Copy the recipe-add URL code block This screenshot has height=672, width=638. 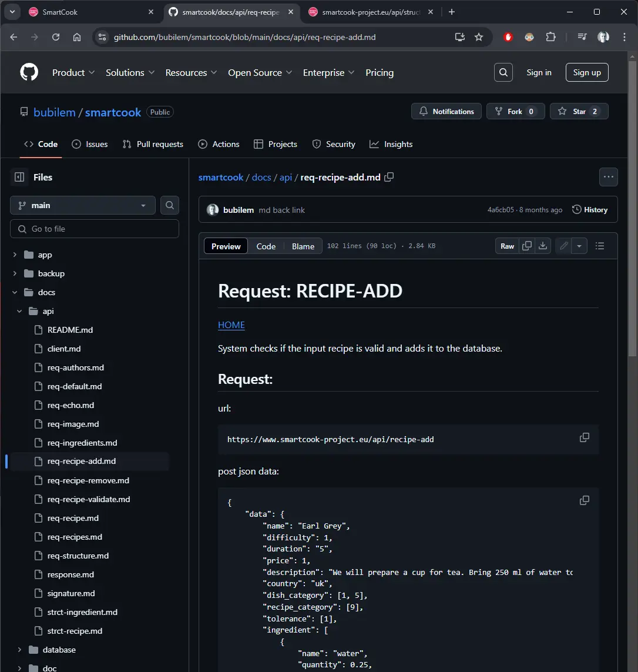click(584, 437)
